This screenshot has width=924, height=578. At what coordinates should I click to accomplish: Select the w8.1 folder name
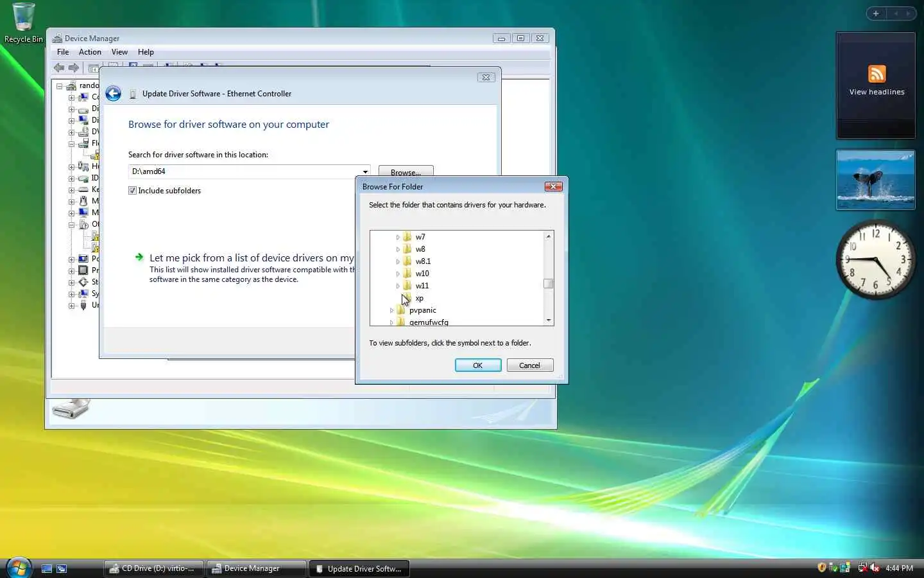pyautogui.click(x=423, y=261)
